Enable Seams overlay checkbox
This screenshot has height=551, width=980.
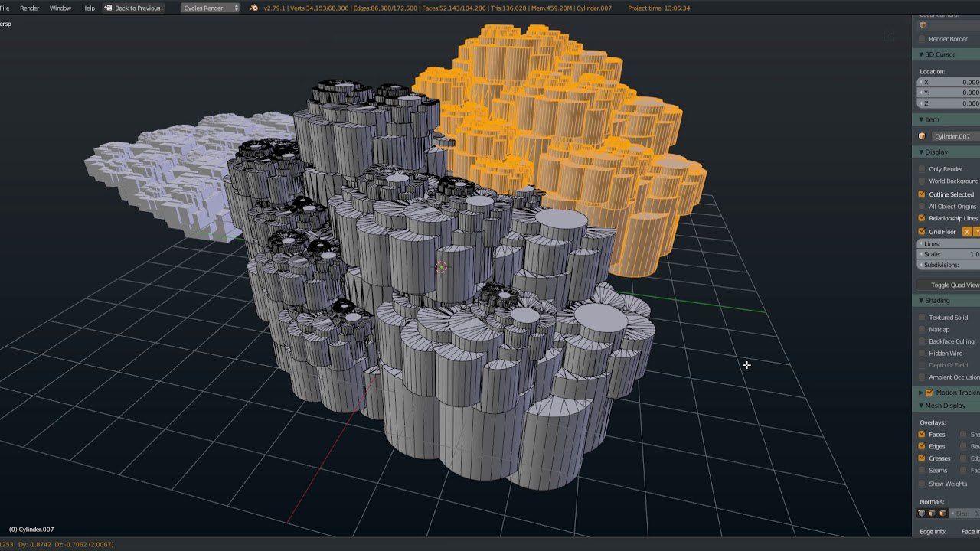[922, 471]
